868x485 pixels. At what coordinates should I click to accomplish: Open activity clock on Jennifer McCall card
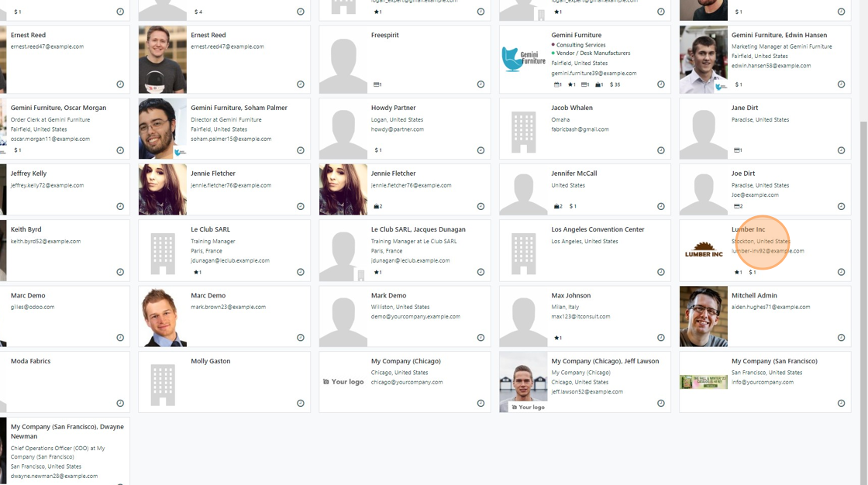(661, 206)
